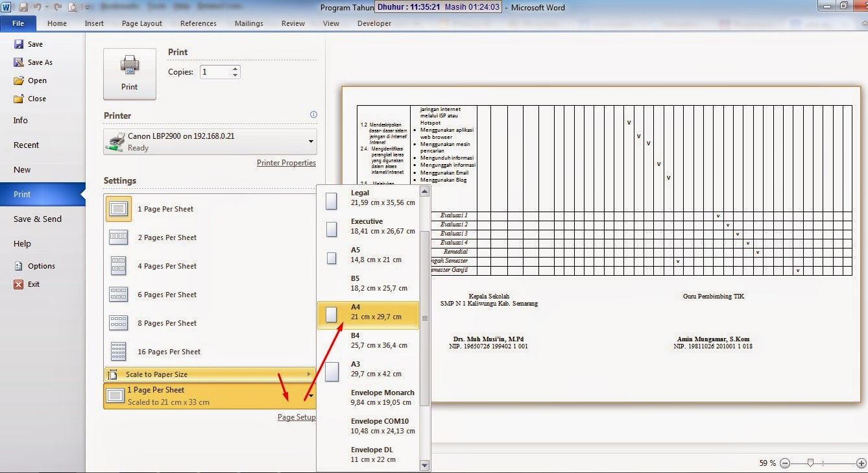This screenshot has width=868, height=473.
Task: Open the Developer tab
Action: point(374,23)
